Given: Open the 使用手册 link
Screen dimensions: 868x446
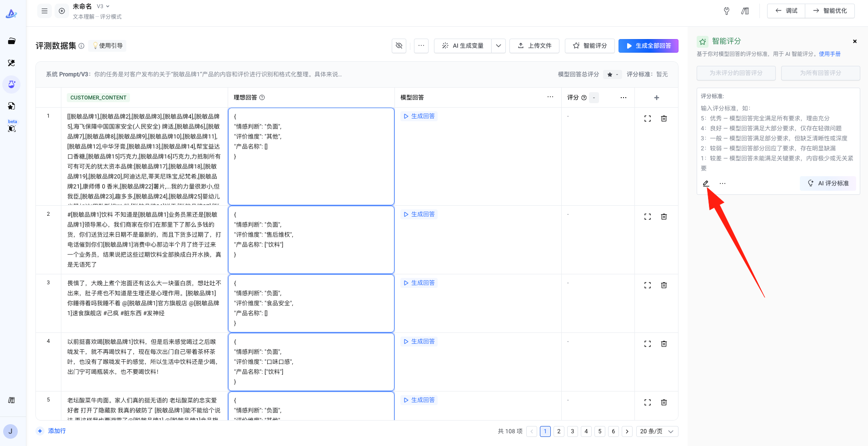Looking at the screenshot, I should (x=829, y=54).
